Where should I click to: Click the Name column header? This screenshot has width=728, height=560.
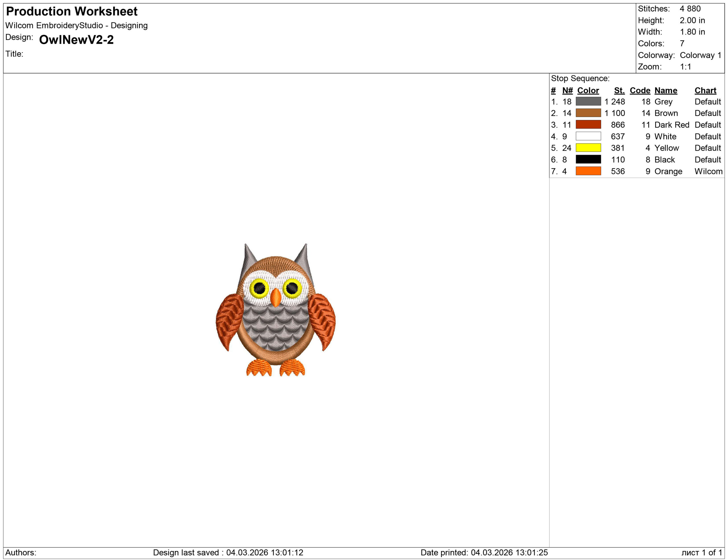665,90
